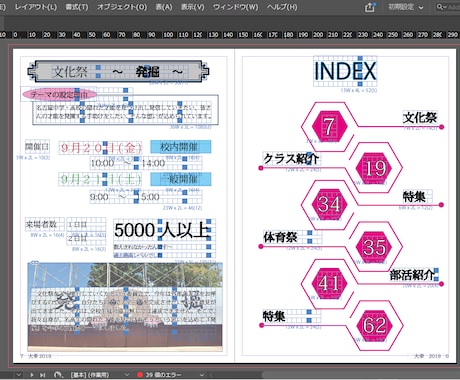The image size is (460, 380).
Task: Select the pink hexagon numbered 41
Action: pos(329,283)
